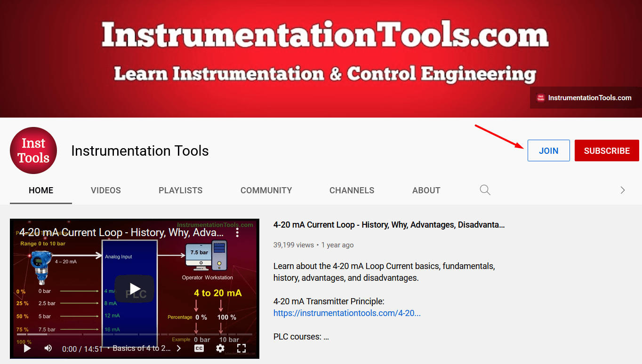Click the featured video player thumbnail
This screenshot has height=364, width=642.
(x=135, y=289)
